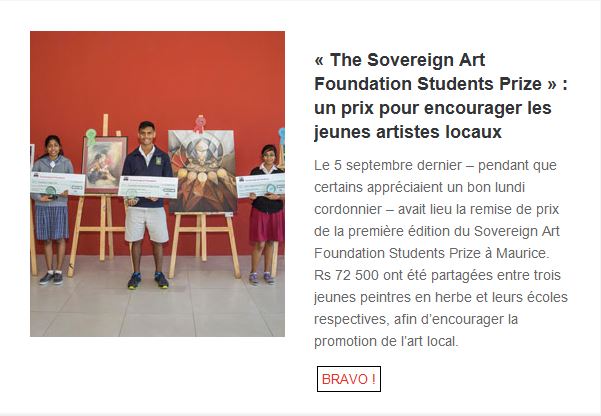Click the tiled floor in the photo
The height and width of the screenshot is (416, 601).
158,307
